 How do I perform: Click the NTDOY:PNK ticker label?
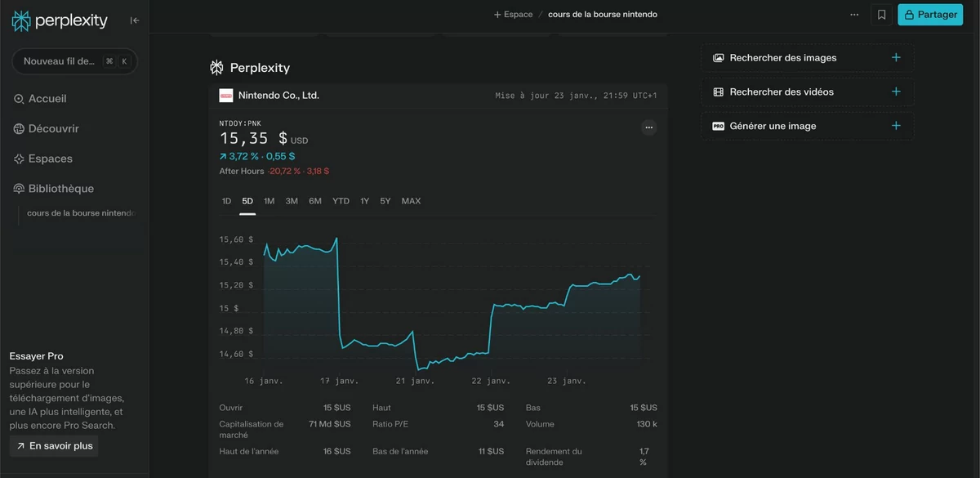click(239, 123)
